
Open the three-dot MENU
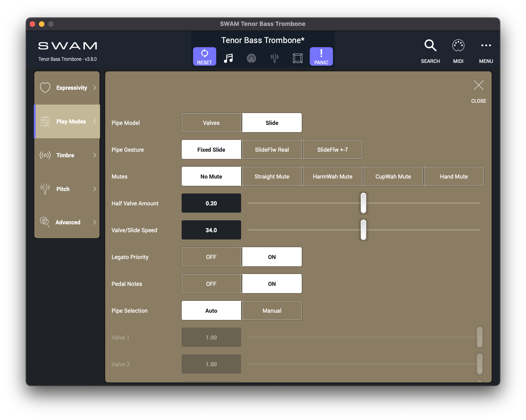[486, 46]
